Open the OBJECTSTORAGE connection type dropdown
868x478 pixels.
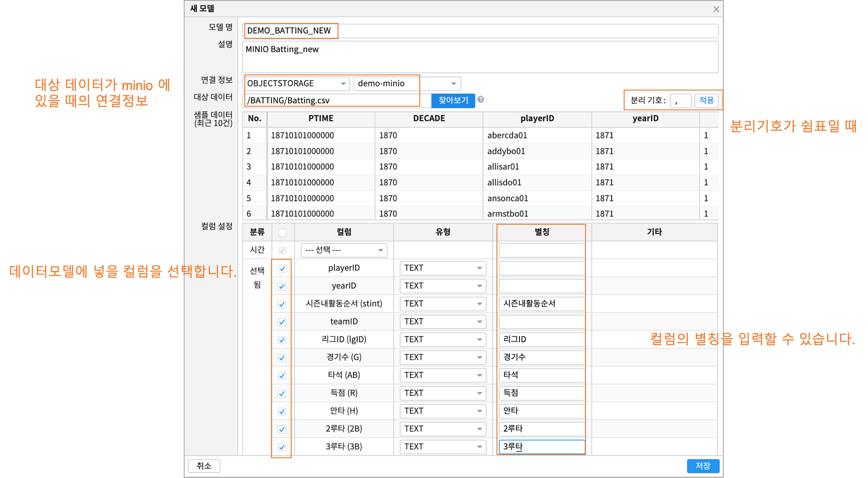pyautogui.click(x=297, y=84)
